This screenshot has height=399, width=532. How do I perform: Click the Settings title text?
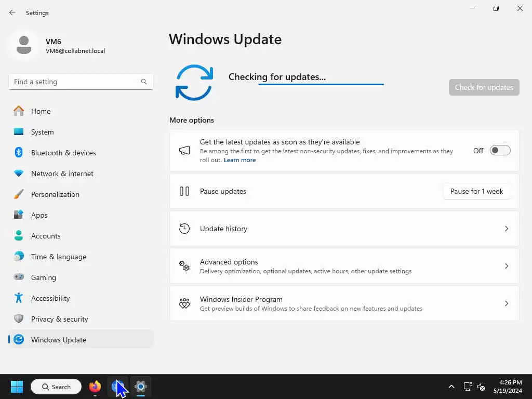[x=37, y=12]
